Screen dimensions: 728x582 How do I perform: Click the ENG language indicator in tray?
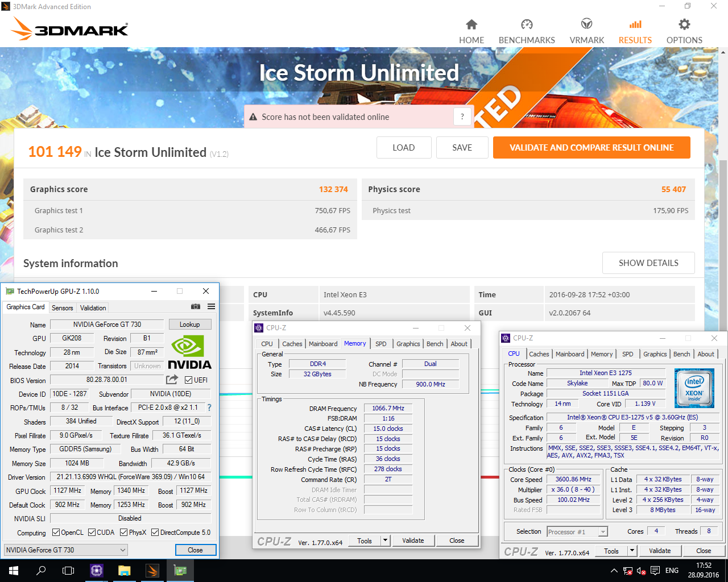(672, 571)
